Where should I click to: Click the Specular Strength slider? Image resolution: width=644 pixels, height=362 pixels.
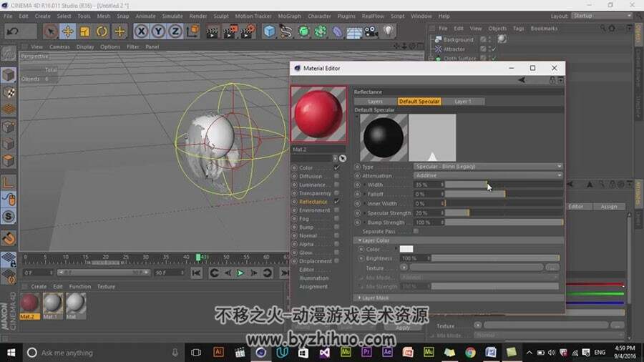[504, 213]
